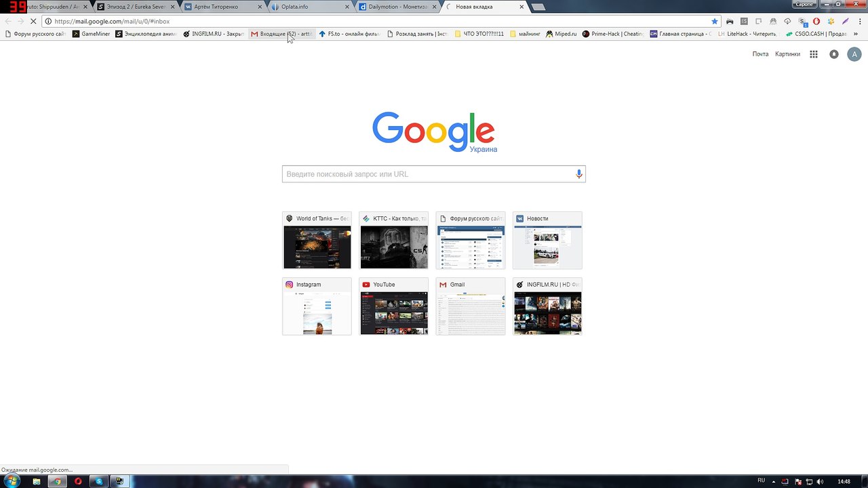The width and height of the screenshot is (868, 488).
Task: Click the red Opera extension icon
Action: 816,21
